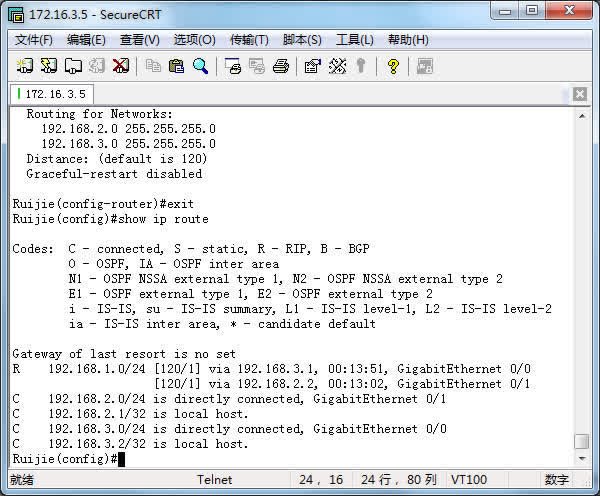
Task: Open Find with the magnifier icon
Action: [200, 66]
